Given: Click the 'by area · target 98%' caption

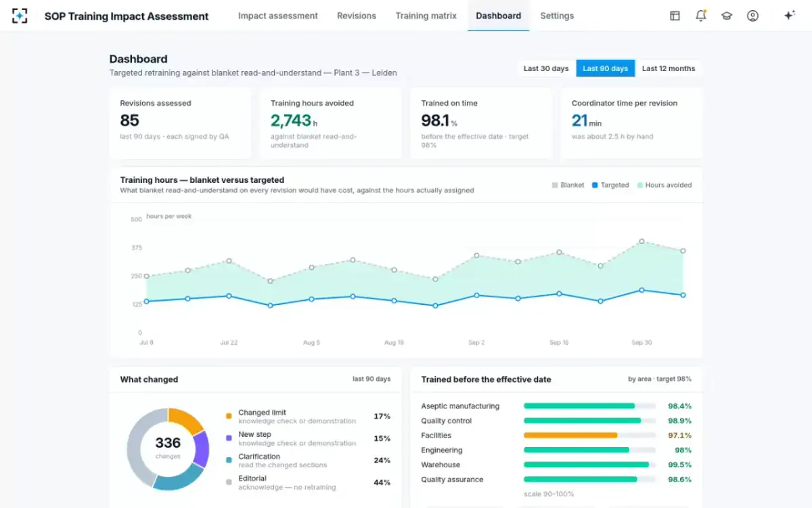Looking at the screenshot, I should point(660,379).
